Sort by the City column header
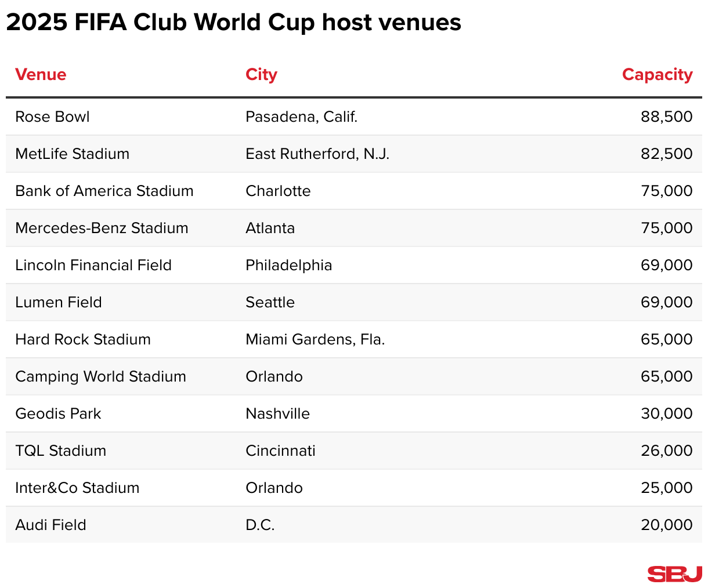The height and width of the screenshot is (588, 708). coord(261,75)
